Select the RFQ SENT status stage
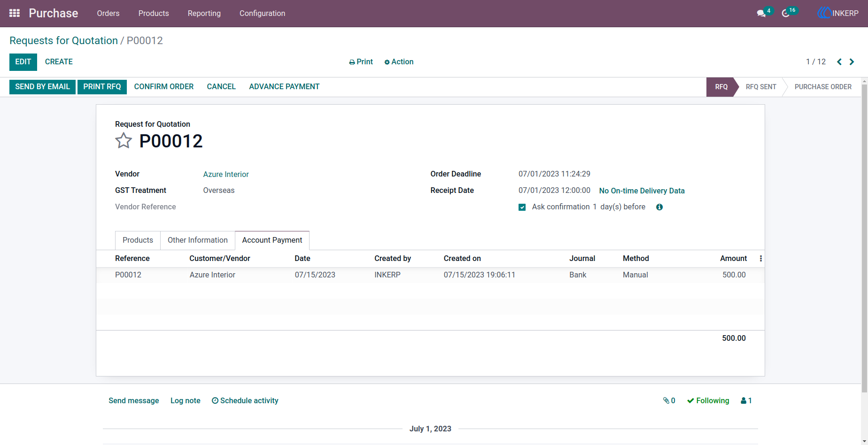 coord(761,87)
